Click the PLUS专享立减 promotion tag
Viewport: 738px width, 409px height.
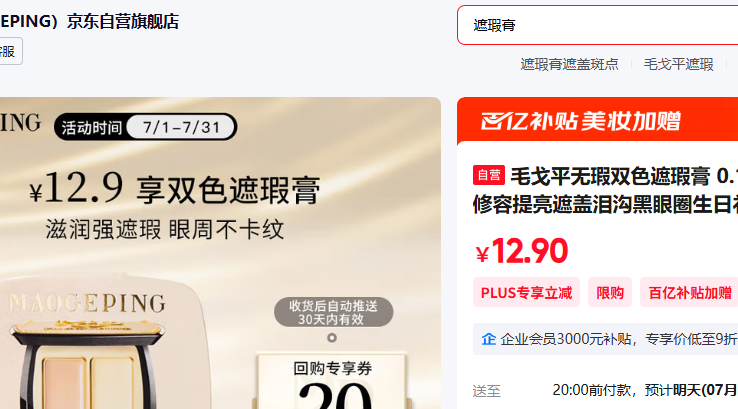(x=526, y=293)
